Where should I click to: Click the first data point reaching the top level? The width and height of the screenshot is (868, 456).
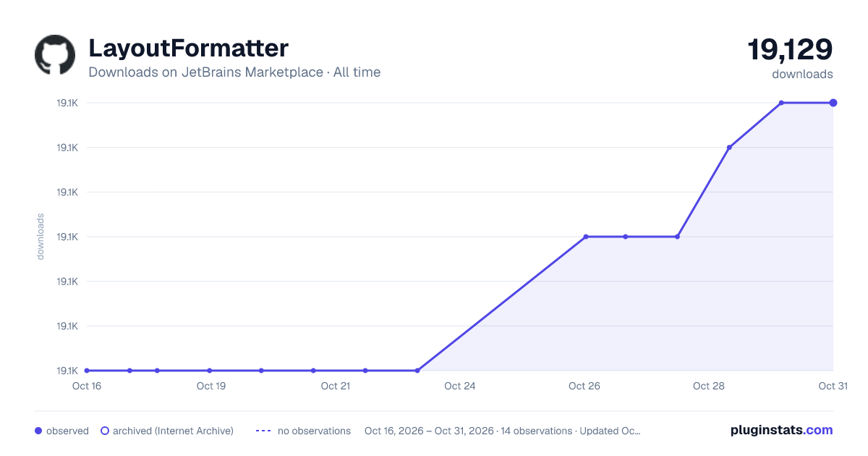click(x=781, y=103)
